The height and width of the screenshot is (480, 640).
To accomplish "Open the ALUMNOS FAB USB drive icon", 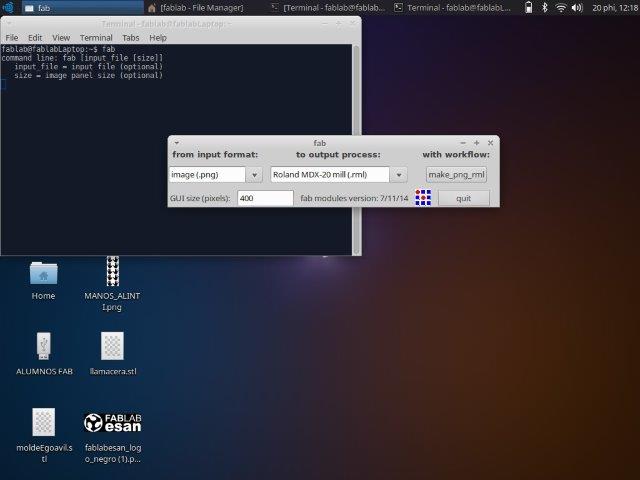I will [x=44, y=346].
